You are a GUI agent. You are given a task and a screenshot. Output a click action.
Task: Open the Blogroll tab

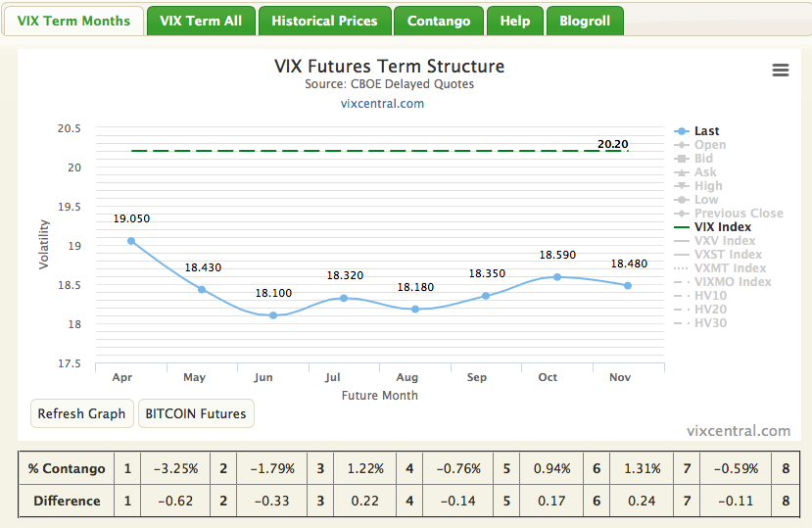[x=585, y=21]
